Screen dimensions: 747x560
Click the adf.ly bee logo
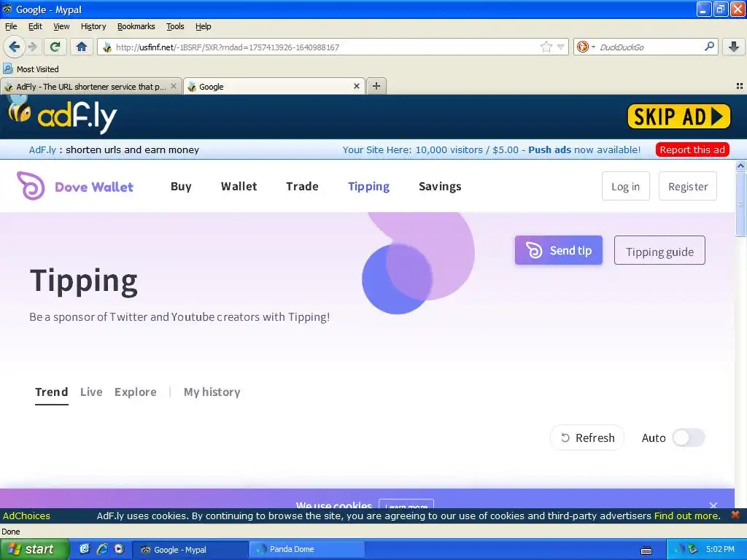pos(62,114)
